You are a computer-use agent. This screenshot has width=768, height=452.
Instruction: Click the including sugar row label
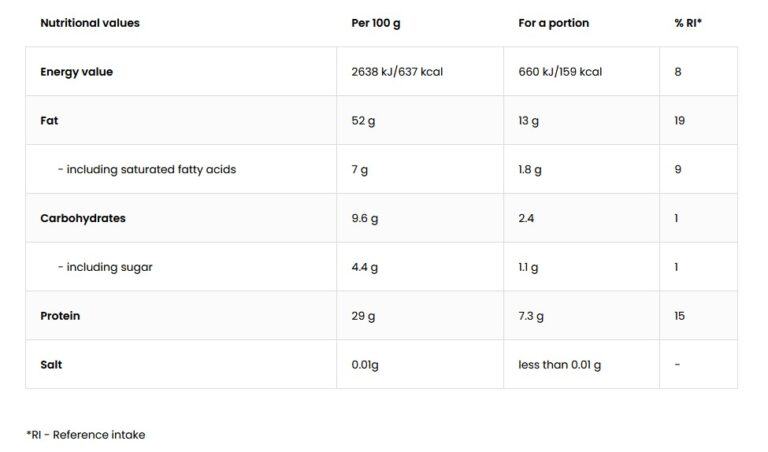105,267
